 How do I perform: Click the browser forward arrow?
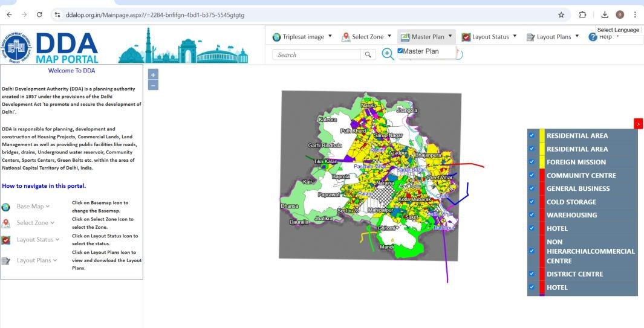[24, 14]
